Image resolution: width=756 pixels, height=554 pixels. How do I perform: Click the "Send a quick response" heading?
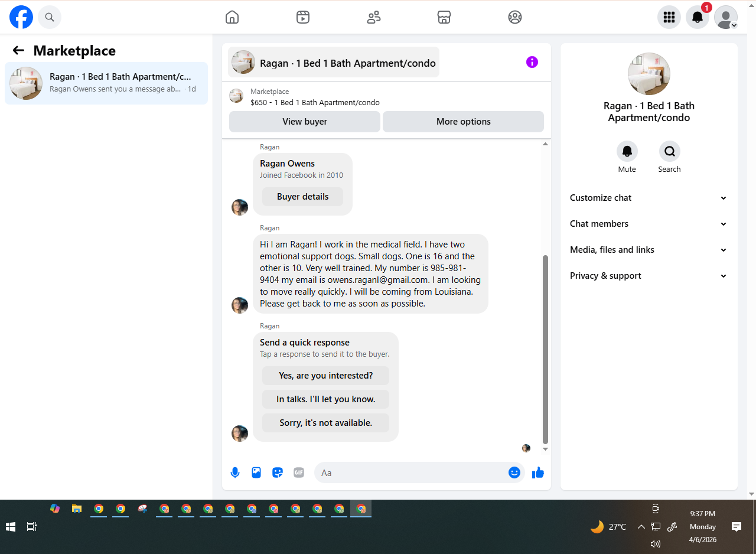click(x=305, y=343)
